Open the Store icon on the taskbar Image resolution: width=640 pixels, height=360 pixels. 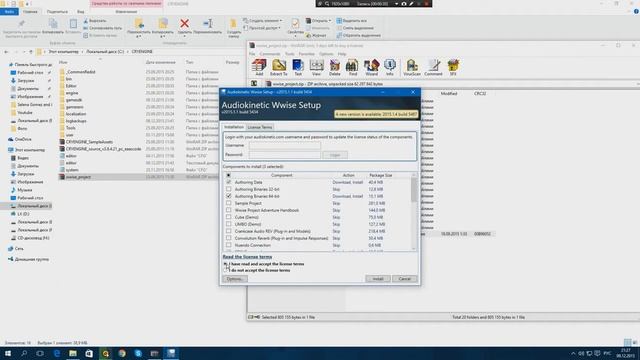click(89, 353)
